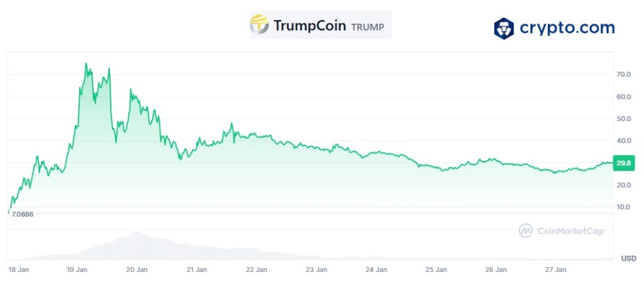Click the USD currency label
Image resolution: width=644 pixels, height=289 pixels.
[628, 258]
